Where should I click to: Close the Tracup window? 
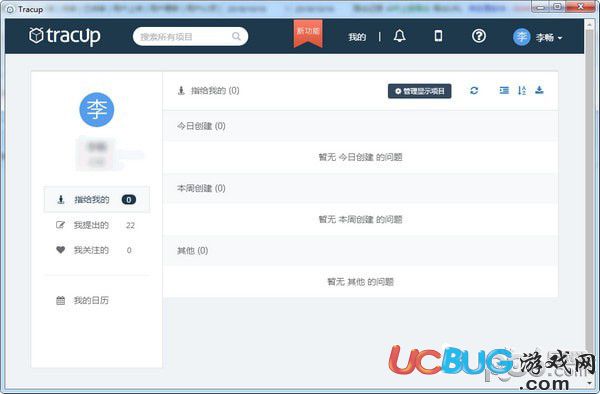point(580,7)
